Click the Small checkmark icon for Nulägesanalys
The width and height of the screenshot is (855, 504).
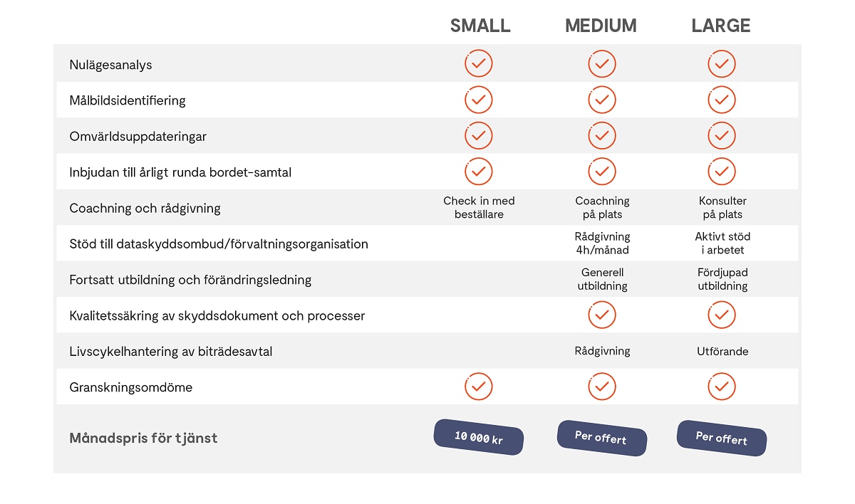pyautogui.click(x=479, y=64)
